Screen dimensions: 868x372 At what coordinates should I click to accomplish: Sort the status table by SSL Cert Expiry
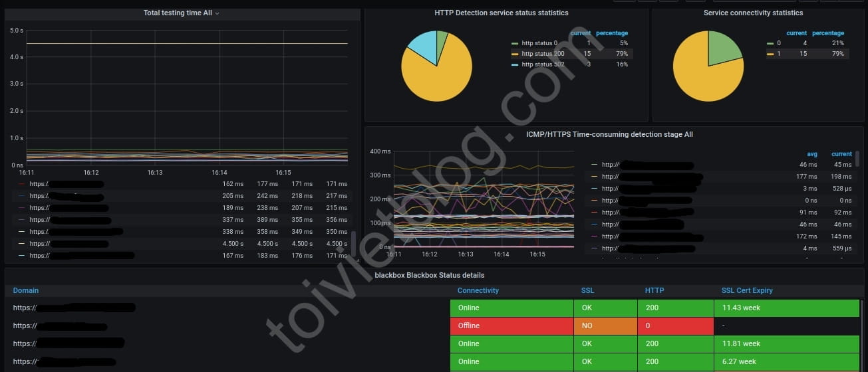point(747,290)
